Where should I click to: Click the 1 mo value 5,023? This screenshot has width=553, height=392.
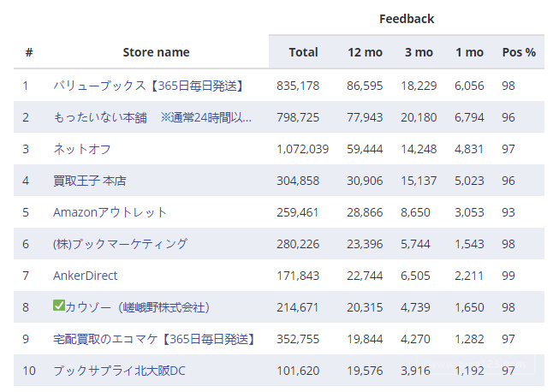(469, 181)
